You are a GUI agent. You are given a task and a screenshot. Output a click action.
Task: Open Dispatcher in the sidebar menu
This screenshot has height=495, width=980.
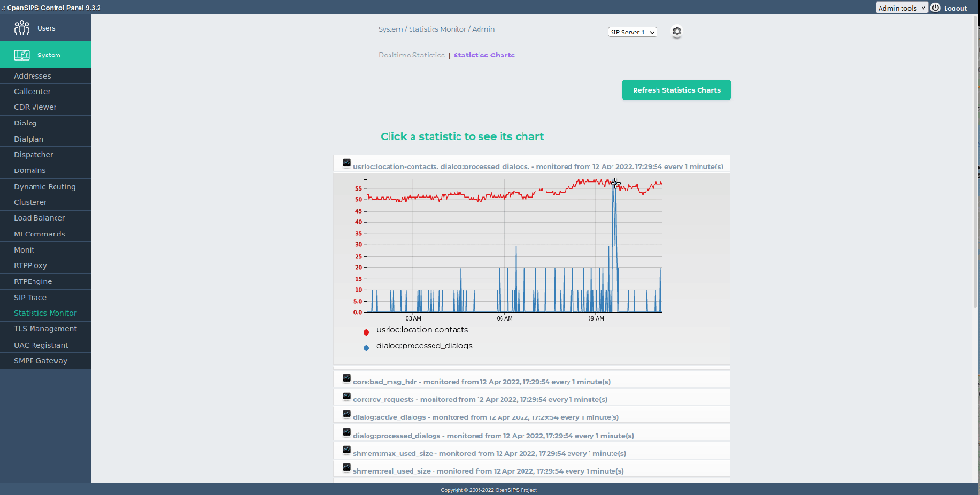click(x=33, y=155)
